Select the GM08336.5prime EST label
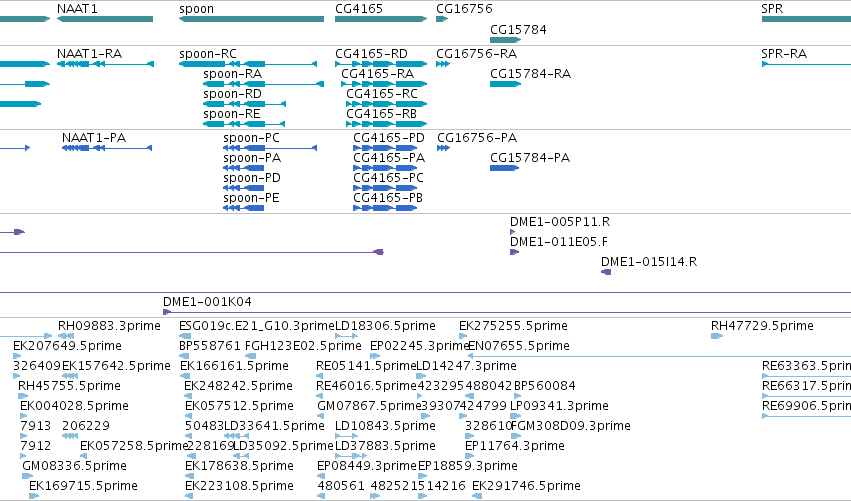 pos(74,466)
